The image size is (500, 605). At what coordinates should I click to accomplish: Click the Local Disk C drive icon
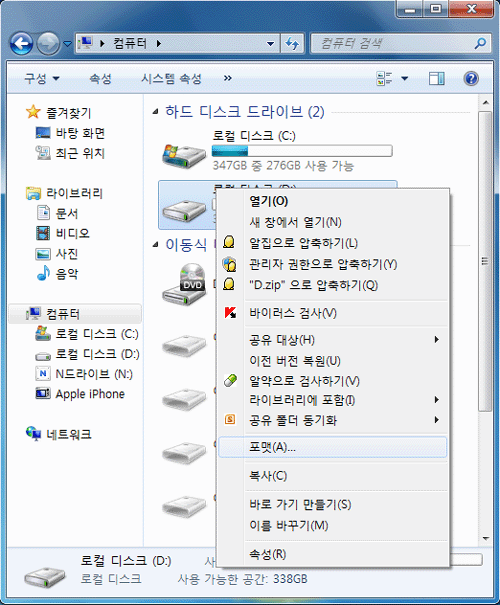184,155
